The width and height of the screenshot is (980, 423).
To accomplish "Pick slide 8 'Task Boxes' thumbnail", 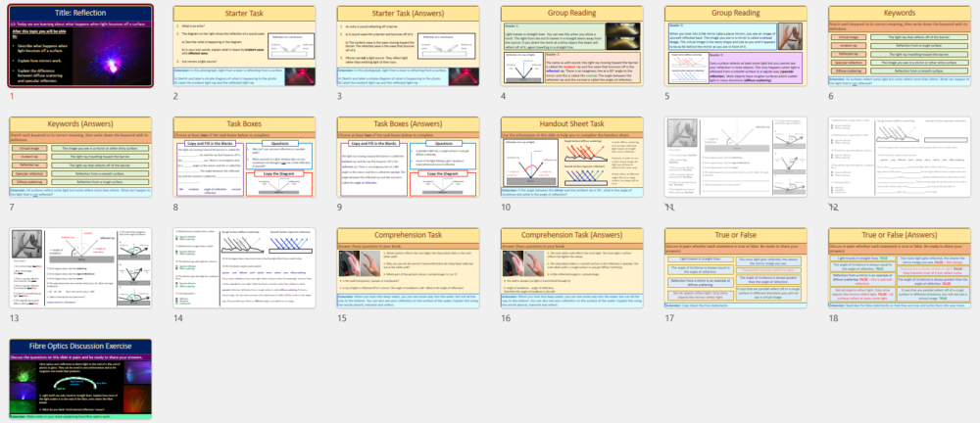I will (x=244, y=157).
